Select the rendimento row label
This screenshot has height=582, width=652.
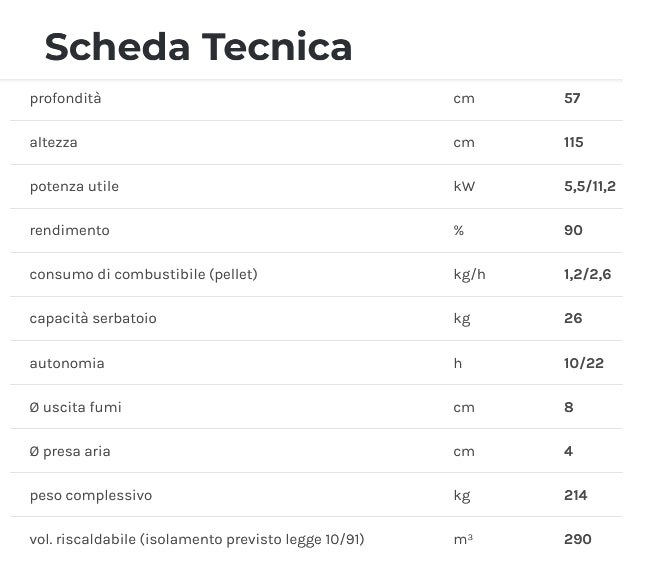(69, 230)
